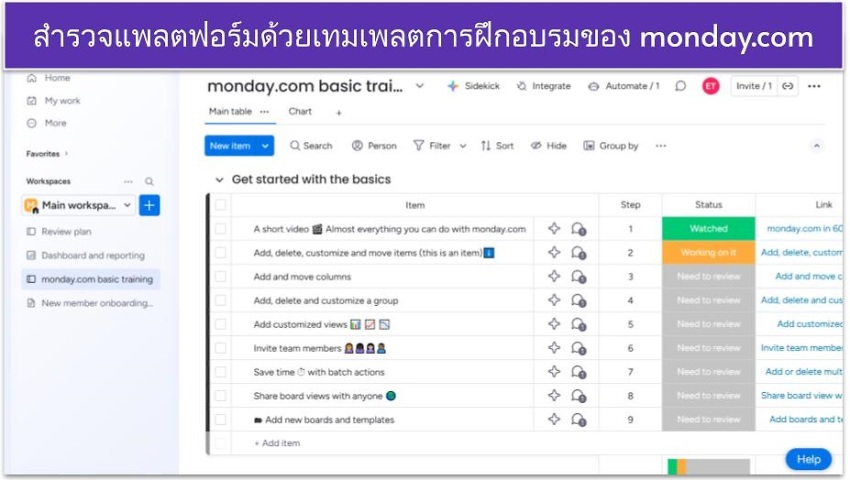Copy board link icon next to Invite
The image size is (850, 480).
click(788, 86)
